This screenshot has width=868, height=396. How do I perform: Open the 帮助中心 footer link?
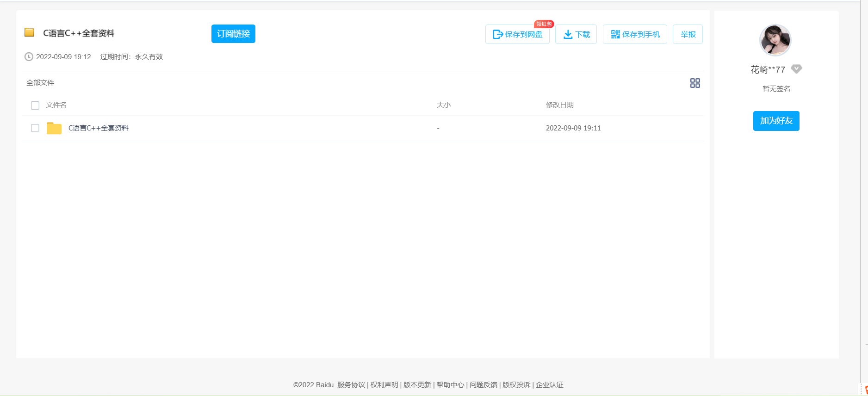[450, 385]
